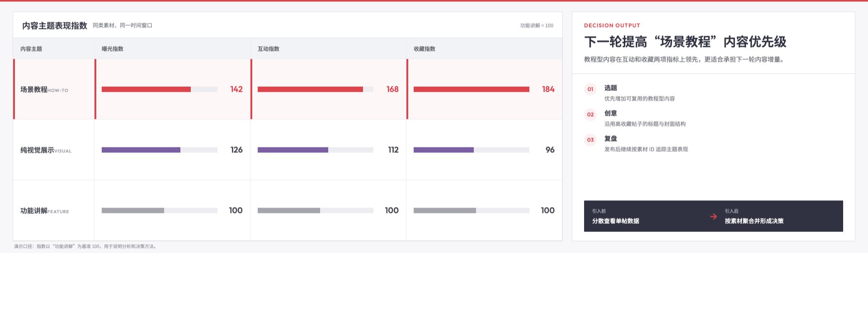This screenshot has width=868, height=312.
Task: Click the 01 step badge beside 选题
Action: point(590,89)
